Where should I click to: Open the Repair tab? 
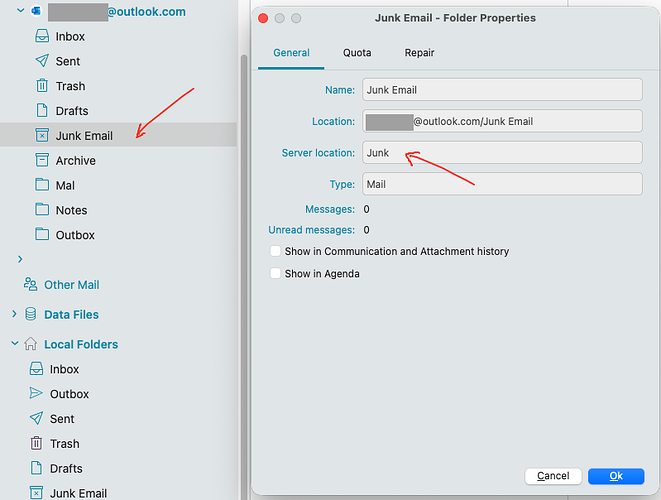point(419,53)
